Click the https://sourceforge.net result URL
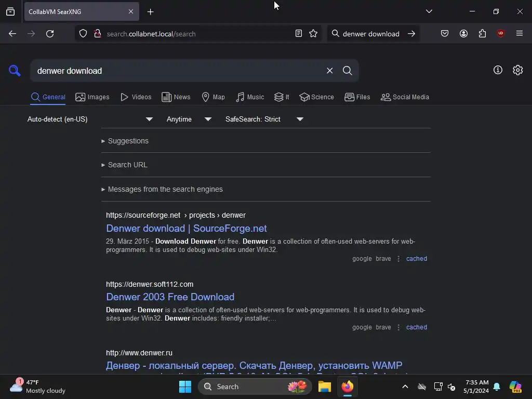Image resolution: width=532 pixels, height=399 pixels. (x=176, y=215)
